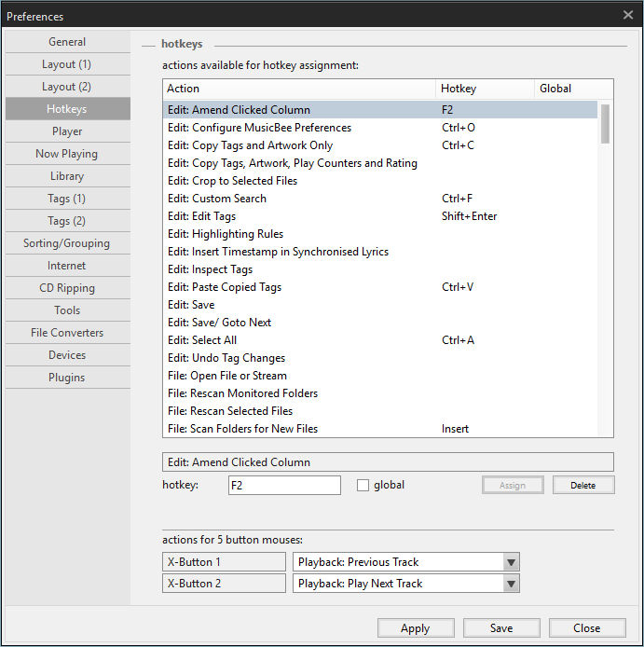The image size is (644, 647).
Task: Select 'Edit: Crop to Selected Files'
Action: [380, 181]
